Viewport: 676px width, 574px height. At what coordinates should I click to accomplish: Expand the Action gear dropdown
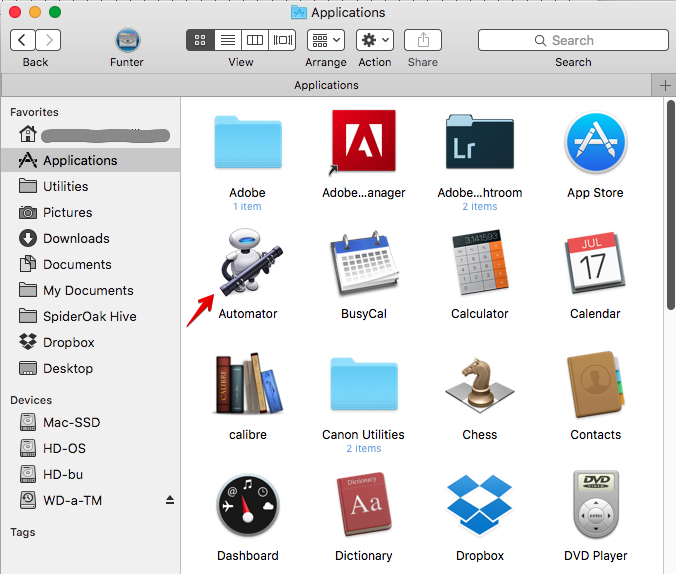point(375,40)
